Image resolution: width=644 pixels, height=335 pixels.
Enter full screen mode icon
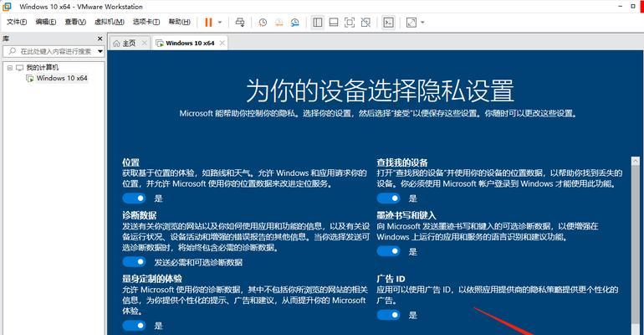[x=350, y=23]
